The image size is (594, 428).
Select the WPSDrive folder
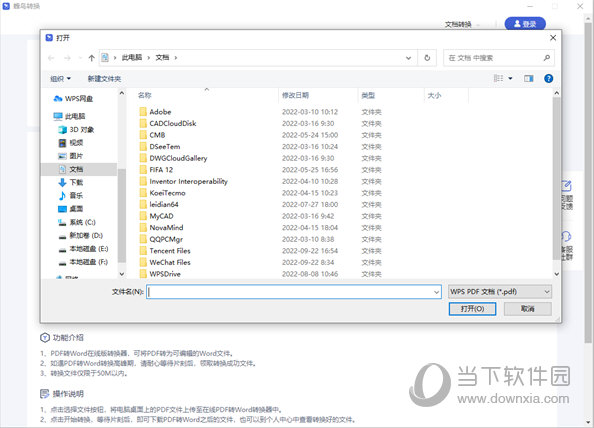click(160, 274)
